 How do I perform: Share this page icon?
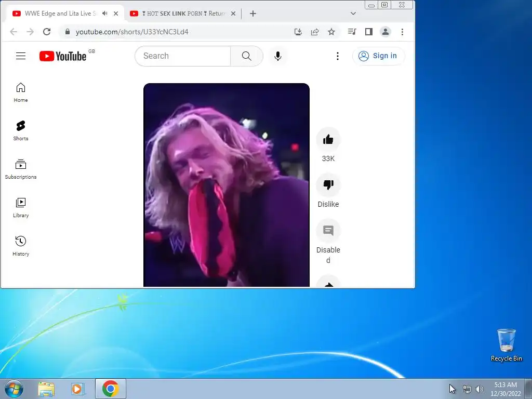(315, 32)
